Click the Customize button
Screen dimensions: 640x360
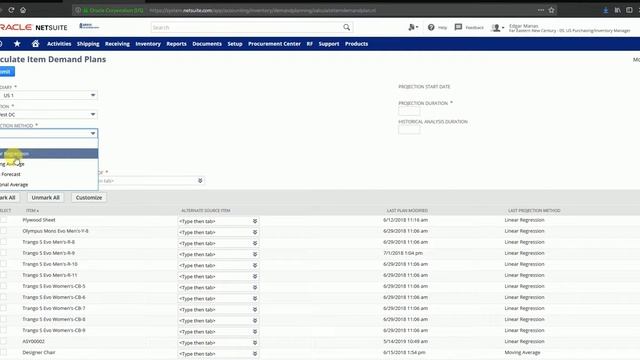[x=89, y=198]
